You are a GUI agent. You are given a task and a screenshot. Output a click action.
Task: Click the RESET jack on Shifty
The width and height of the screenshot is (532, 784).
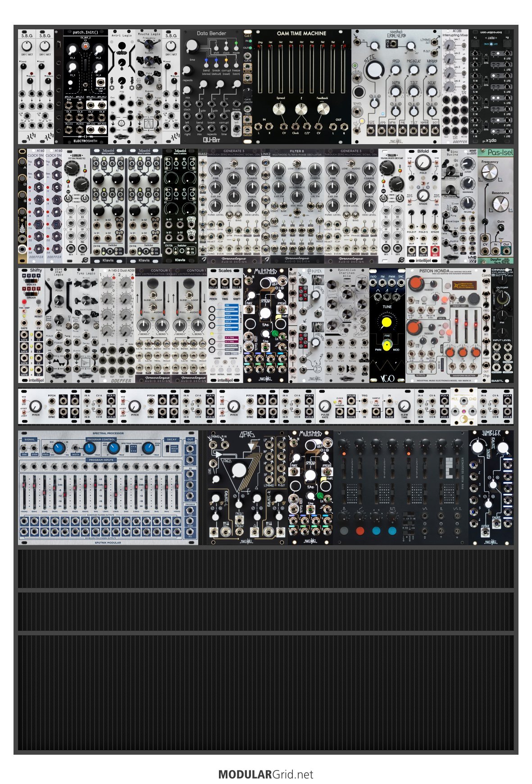coord(39,311)
